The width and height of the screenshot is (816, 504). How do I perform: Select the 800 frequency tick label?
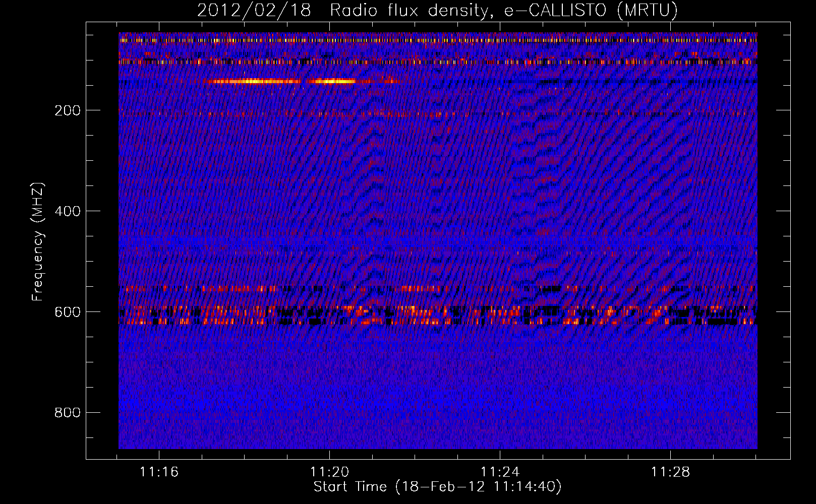coord(68,413)
